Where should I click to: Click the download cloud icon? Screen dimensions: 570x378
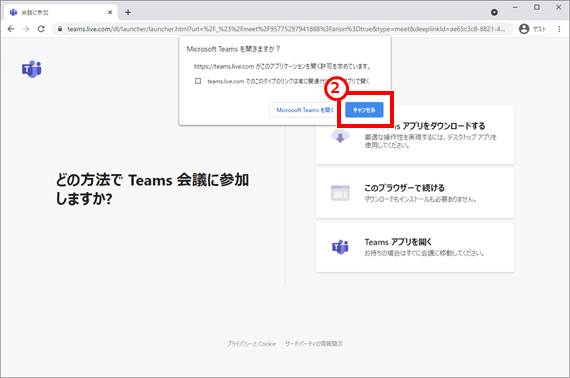pos(340,136)
